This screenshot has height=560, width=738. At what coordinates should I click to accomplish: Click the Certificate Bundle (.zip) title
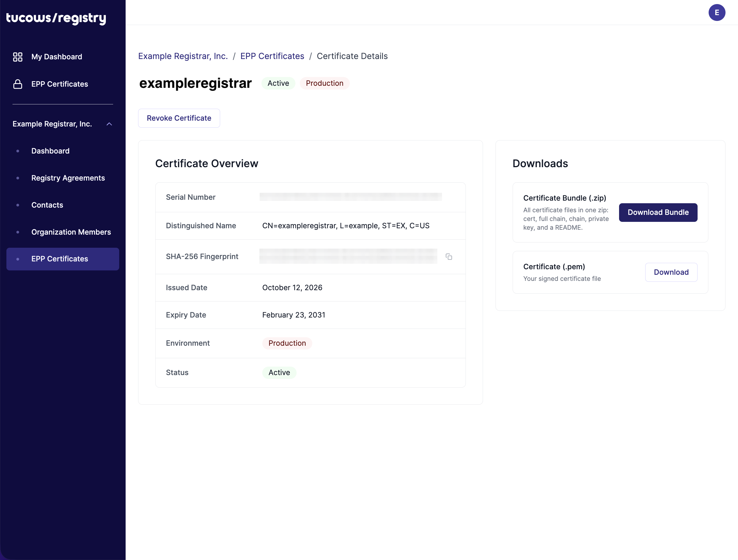tap(564, 198)
